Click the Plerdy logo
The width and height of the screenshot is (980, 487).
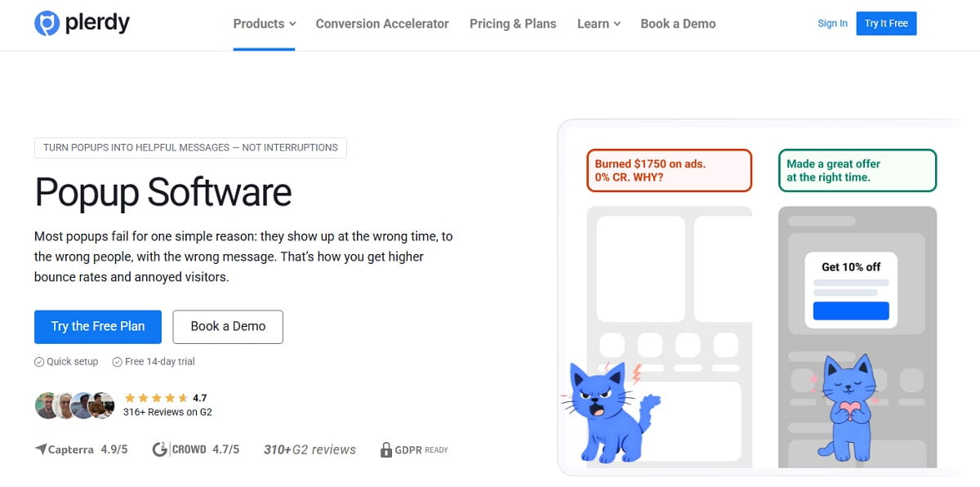click(x=82, y=24)
